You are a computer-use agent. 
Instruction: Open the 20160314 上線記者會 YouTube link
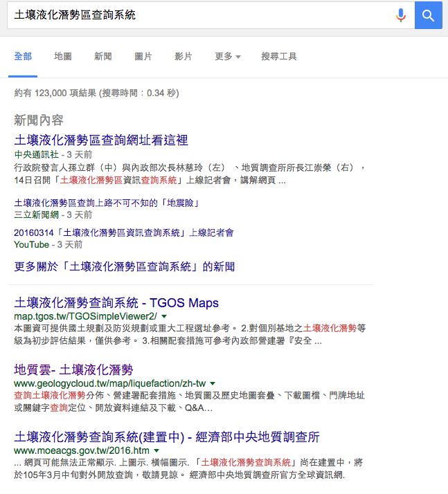pyautogui.click(x=124, y=233)
